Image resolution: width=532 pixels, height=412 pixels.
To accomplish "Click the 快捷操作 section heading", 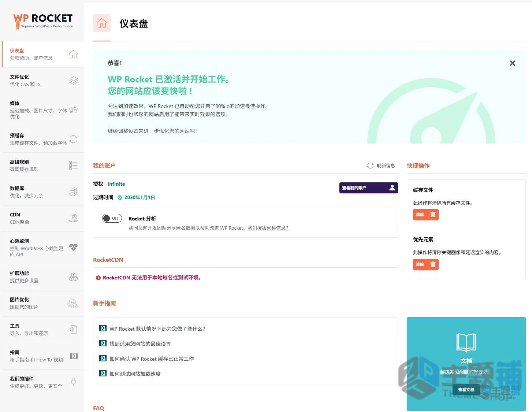I will [418, 166].
